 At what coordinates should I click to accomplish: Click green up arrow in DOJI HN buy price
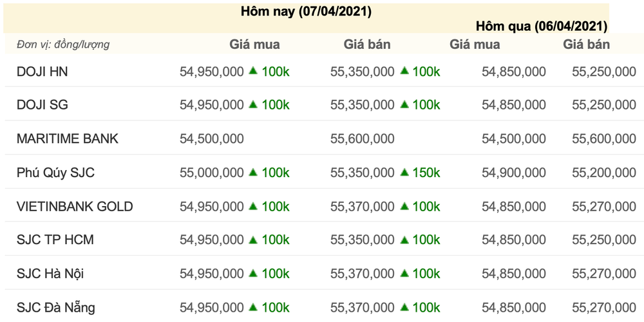click(253, 71)
